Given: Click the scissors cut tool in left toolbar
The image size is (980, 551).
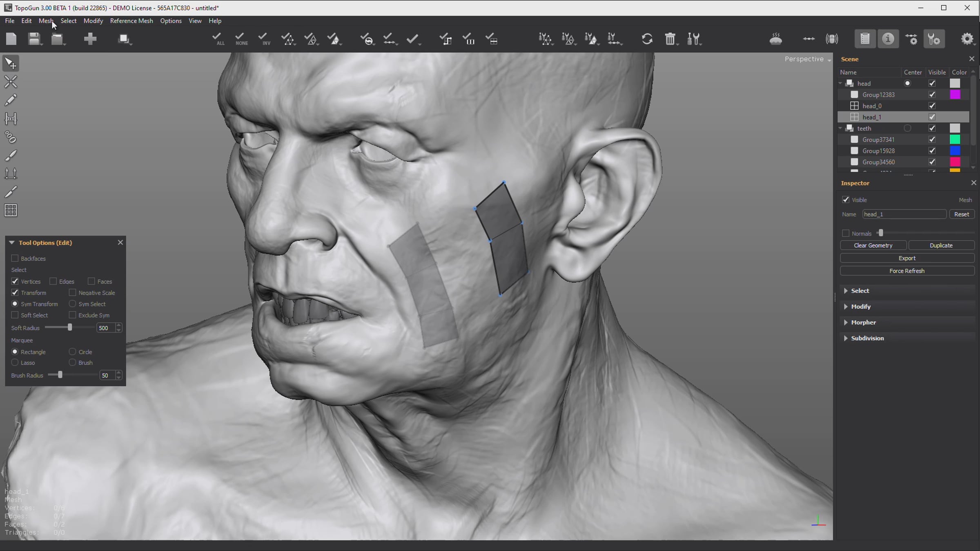Looking at the screenshot, I should 11,82.
